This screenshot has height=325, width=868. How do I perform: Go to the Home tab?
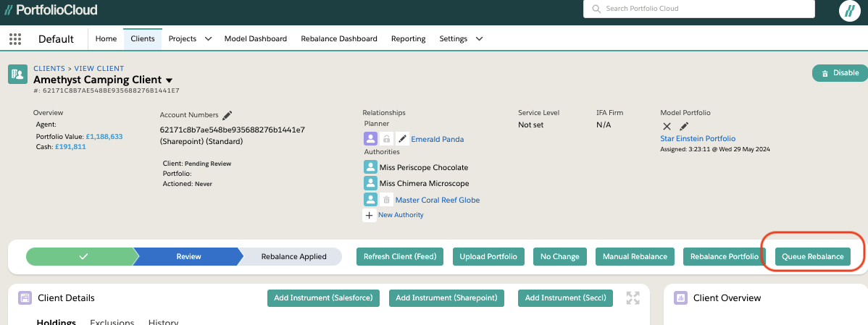pos(107,38)
